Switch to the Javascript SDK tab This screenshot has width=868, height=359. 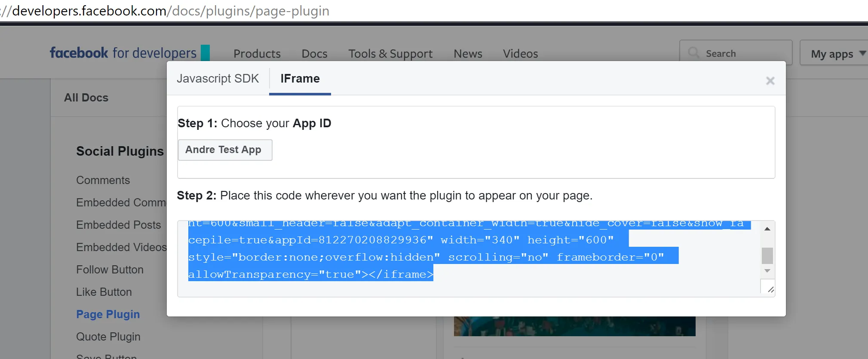218,79
